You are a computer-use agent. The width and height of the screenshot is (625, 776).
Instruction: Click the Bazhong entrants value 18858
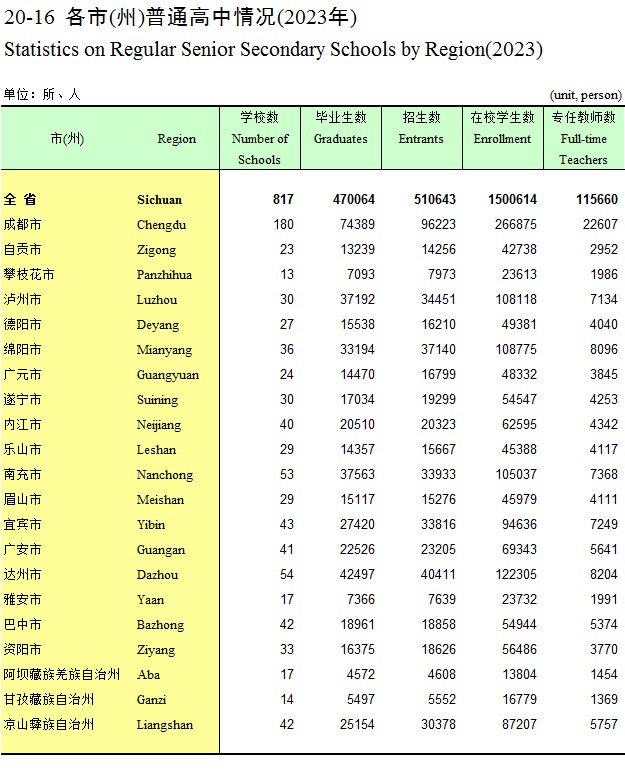pos(438,625)
